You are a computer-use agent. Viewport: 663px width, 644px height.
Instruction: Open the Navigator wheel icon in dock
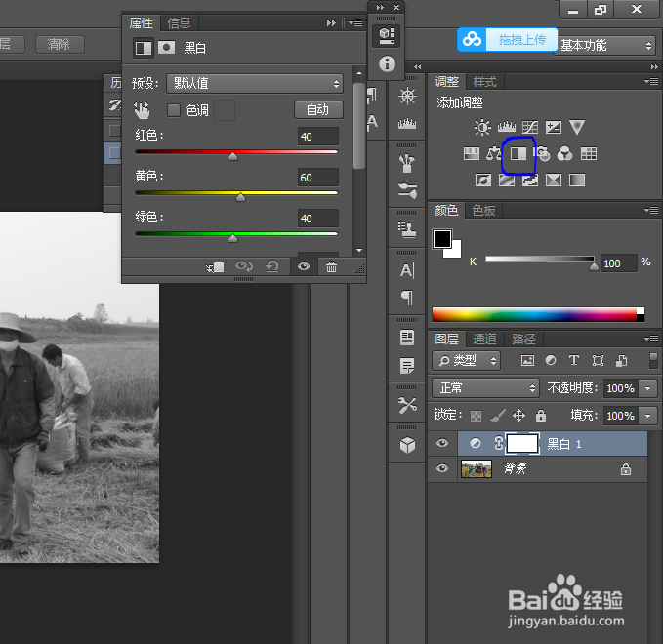407,97
